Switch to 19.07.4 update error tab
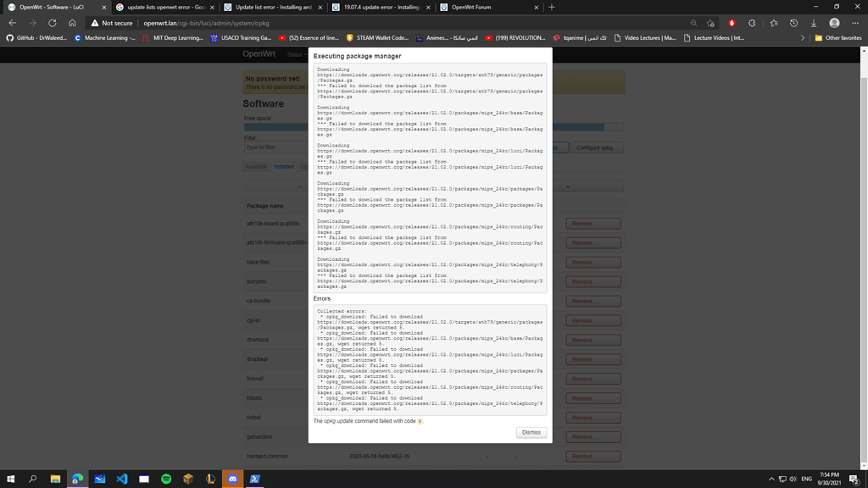 click(381, 7)
